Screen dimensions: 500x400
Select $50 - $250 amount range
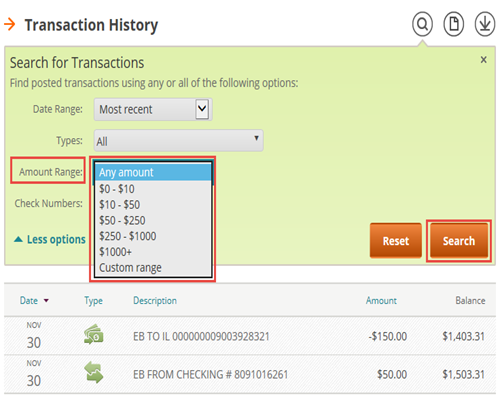coord(153,220)
